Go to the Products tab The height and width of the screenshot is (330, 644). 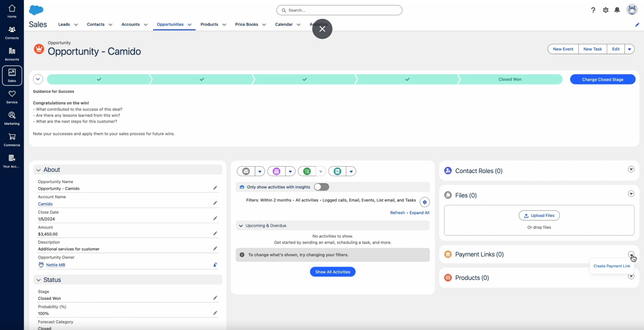pos(209,25)
